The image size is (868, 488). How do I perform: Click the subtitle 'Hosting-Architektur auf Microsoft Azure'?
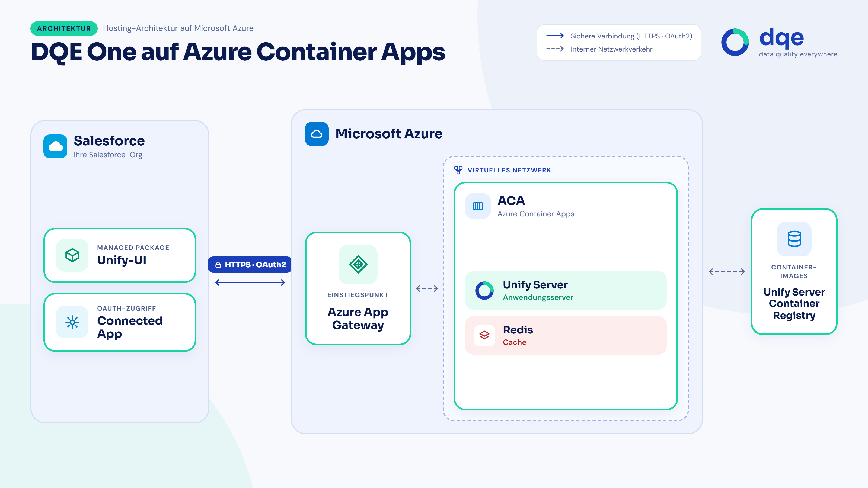(x=178, y=28)
